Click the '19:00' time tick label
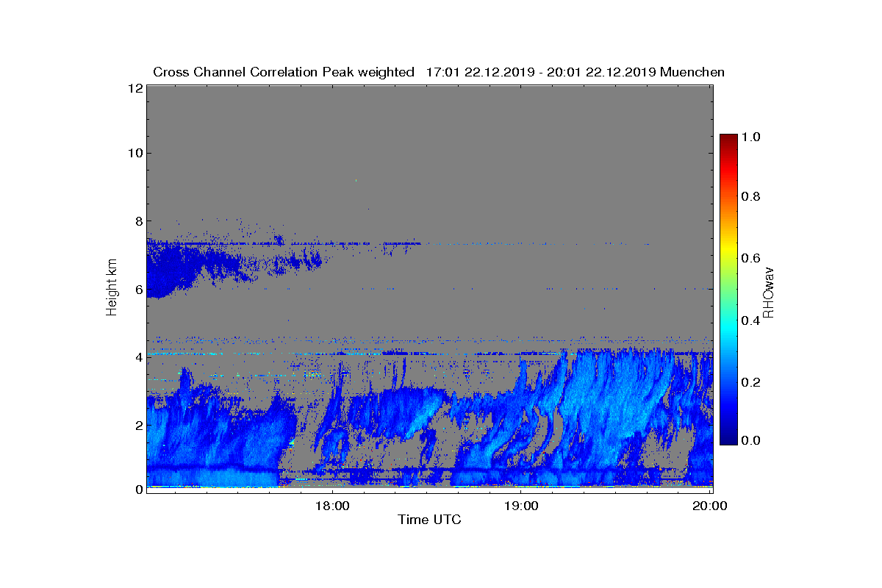This screenshot has width=882, height=588. pyautogui.click(x=520, y=506)
